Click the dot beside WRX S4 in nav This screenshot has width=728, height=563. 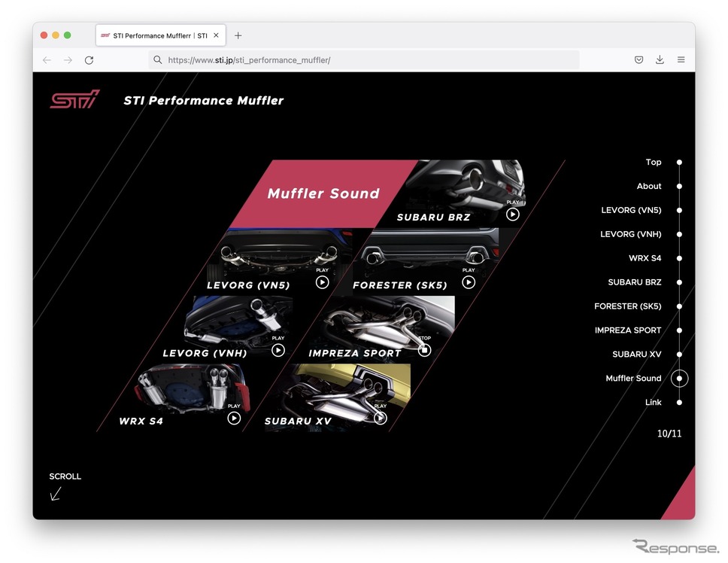click(x=679, y=258)
